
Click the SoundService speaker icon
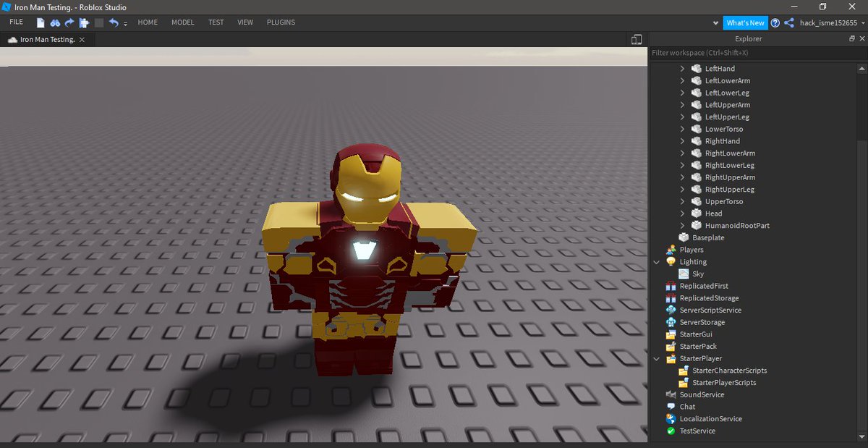pos(671,394)
